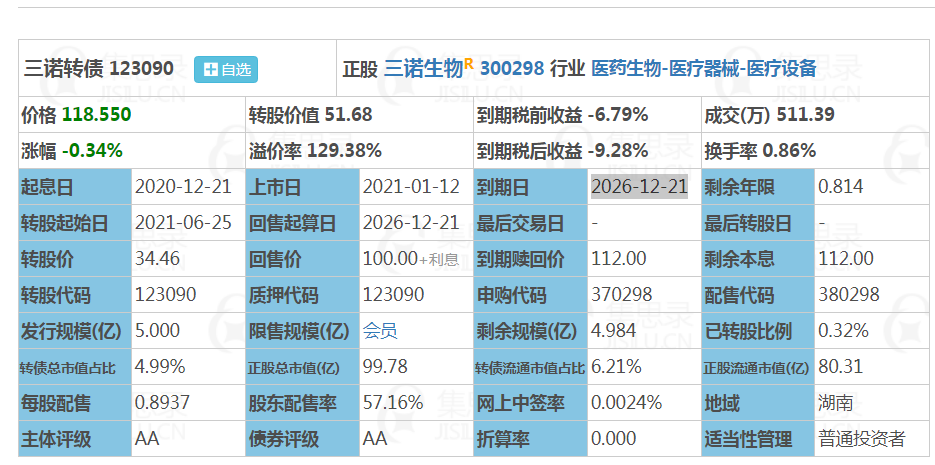Open the 医药生物-医疗器械-医疗设备 industry link
Screen dimensions: 935x465
(704, 69)
